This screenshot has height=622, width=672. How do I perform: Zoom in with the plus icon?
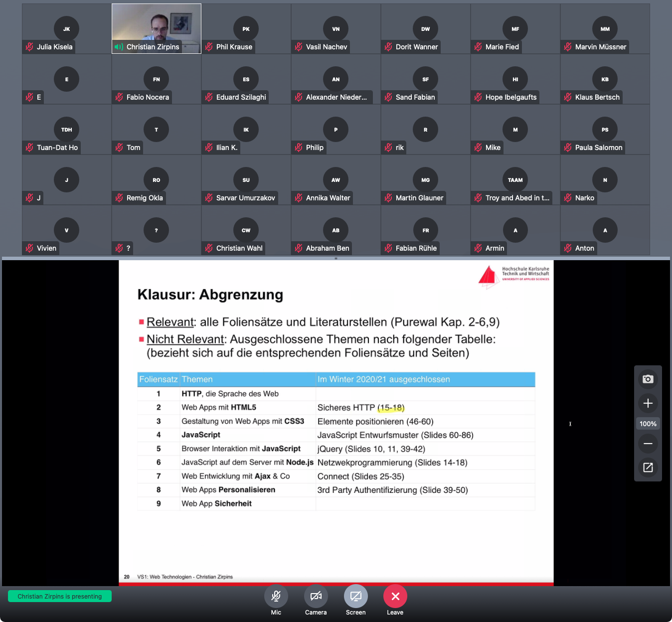pos(648,403)
